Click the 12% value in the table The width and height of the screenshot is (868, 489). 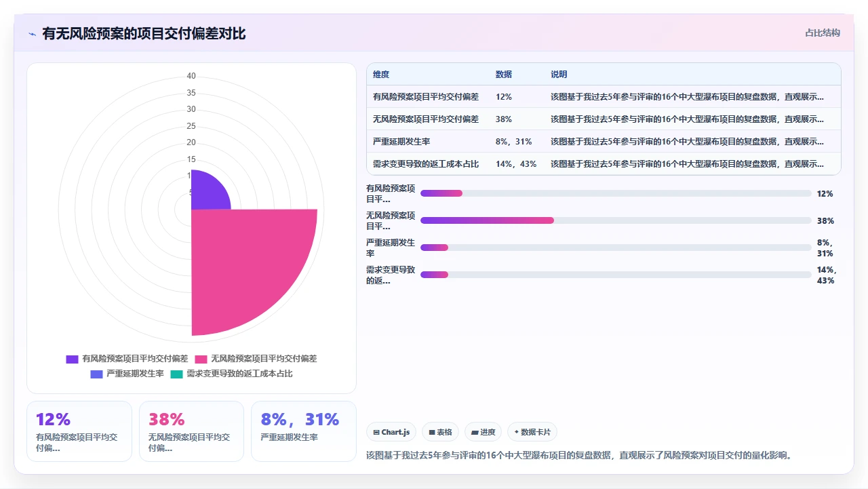click(504, 97)
